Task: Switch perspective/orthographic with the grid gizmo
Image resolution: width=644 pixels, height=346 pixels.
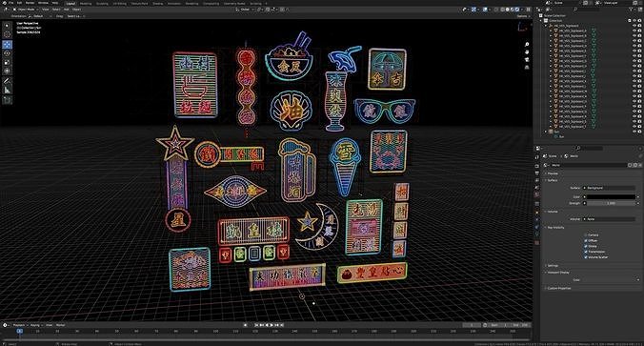Action: click(527, 67)
